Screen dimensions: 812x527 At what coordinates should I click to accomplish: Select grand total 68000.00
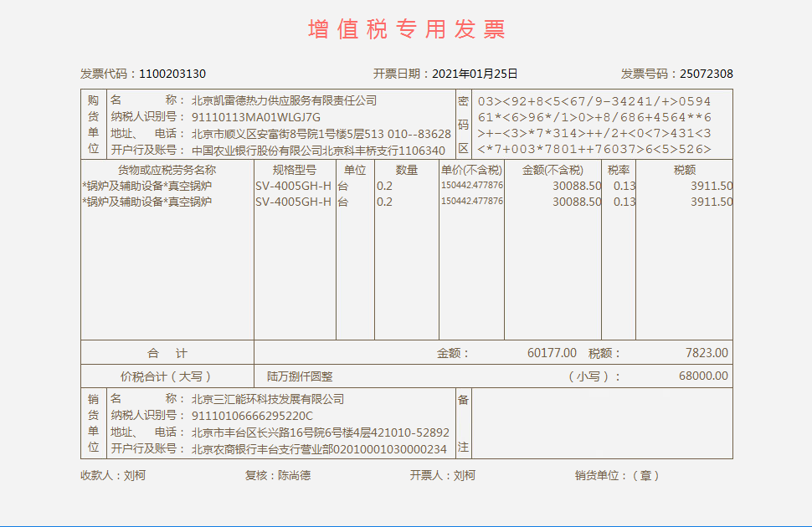pyautogui.click(x=703, y=376)
